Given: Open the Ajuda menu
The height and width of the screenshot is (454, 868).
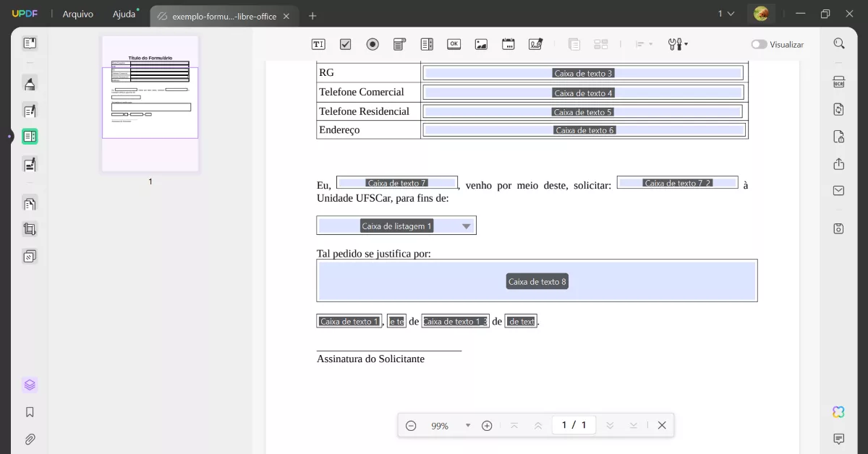Looking at the screenshot, I should [x=123, y=14].
